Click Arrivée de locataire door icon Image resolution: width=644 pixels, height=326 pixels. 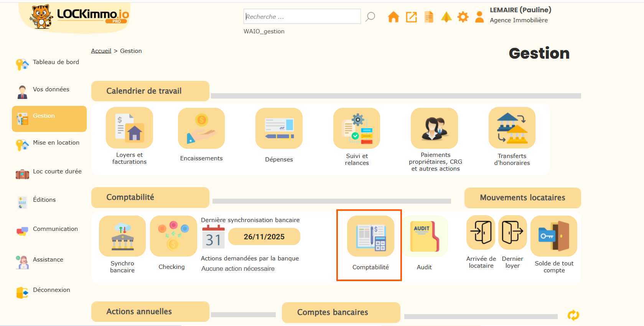(481, 232)
